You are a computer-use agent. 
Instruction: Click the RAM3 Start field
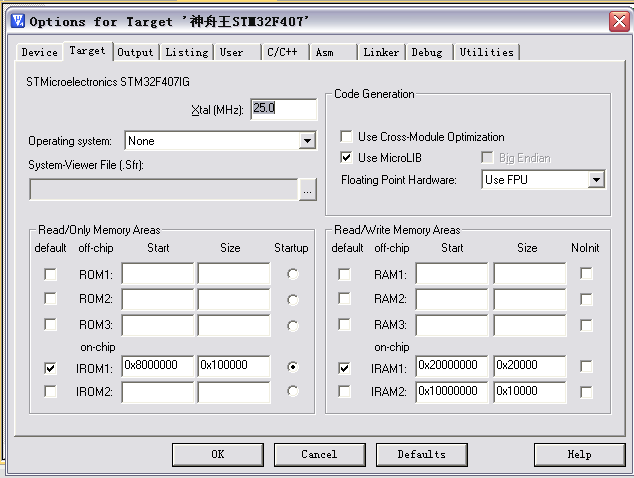click(452, 325)
